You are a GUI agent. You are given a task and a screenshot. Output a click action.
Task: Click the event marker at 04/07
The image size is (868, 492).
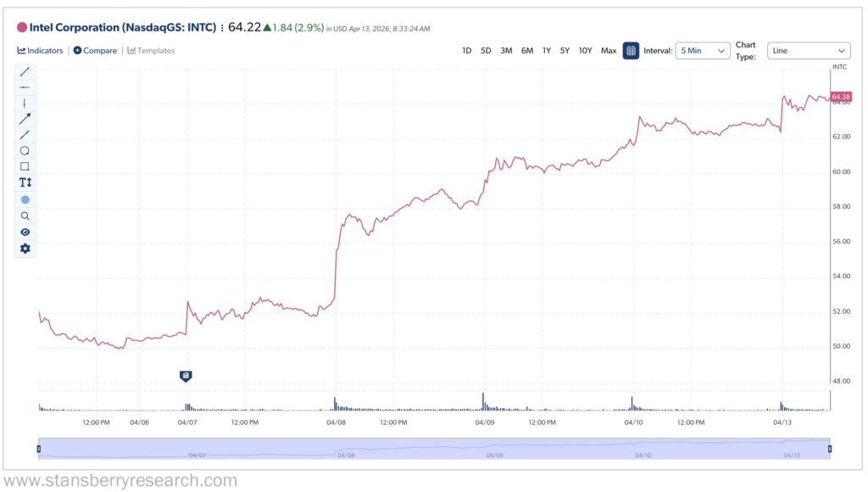186,375
